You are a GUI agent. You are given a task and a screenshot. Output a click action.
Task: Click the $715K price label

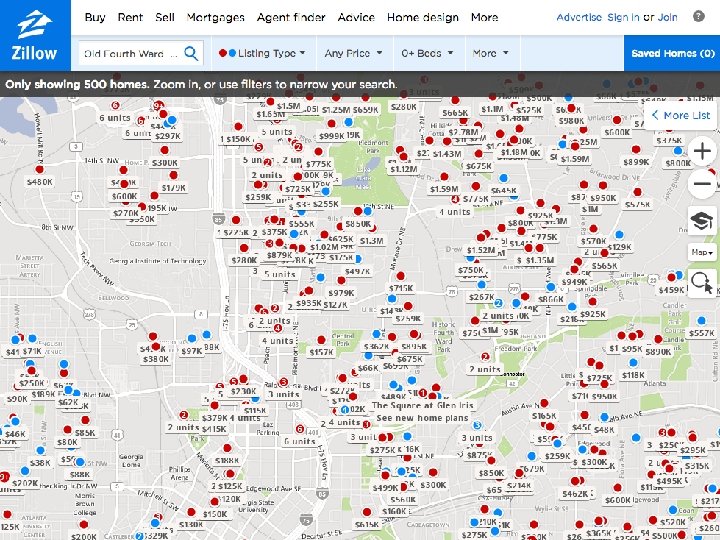401,288
